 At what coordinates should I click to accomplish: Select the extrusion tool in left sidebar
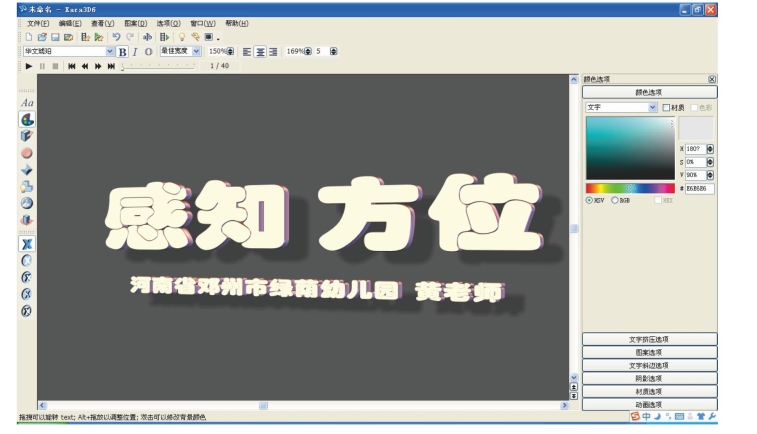pyautogui.click(x=27, y=136)
